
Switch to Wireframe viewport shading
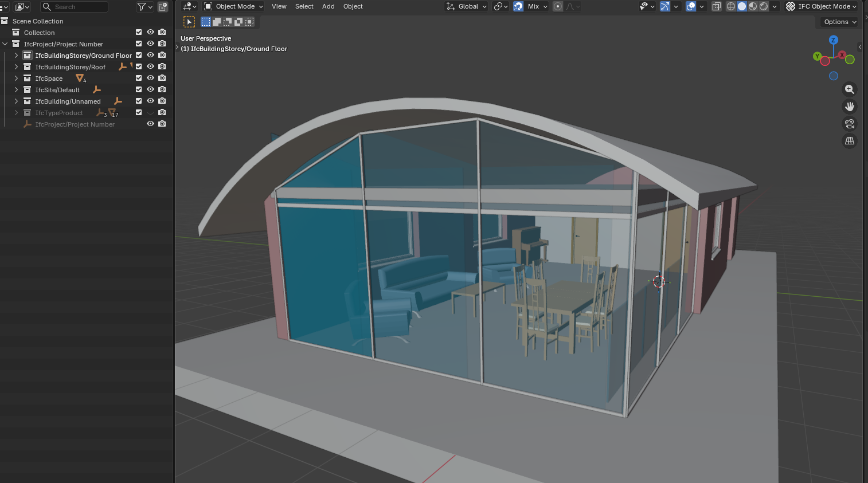730,6
